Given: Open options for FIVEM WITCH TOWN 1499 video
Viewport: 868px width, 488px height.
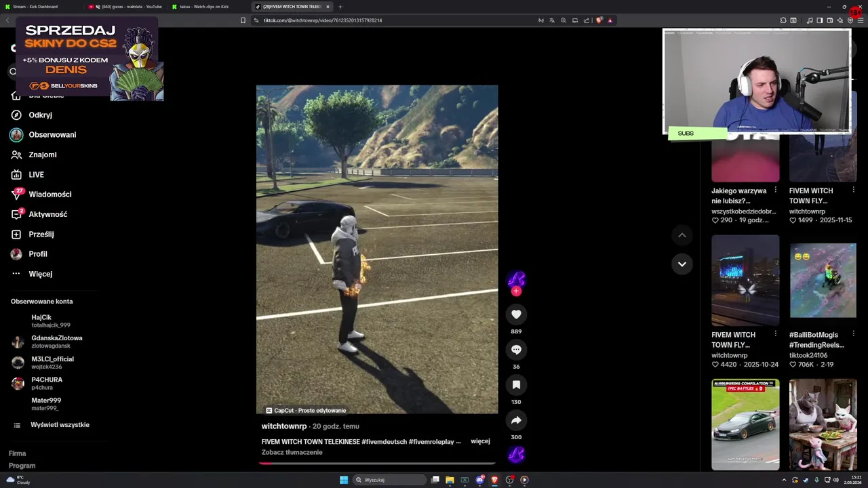Looking at the screenshot, I should (x=853, y=190).
